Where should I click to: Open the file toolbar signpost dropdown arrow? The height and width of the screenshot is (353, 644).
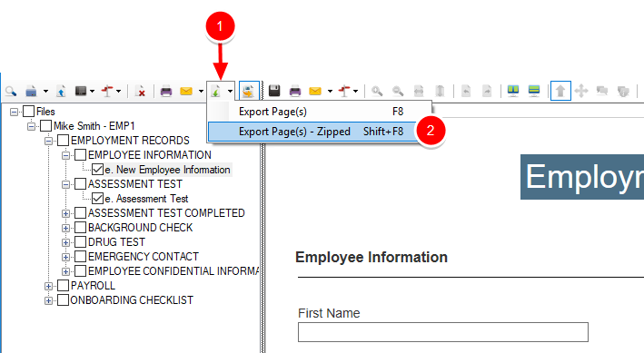(x=118, y=91)
